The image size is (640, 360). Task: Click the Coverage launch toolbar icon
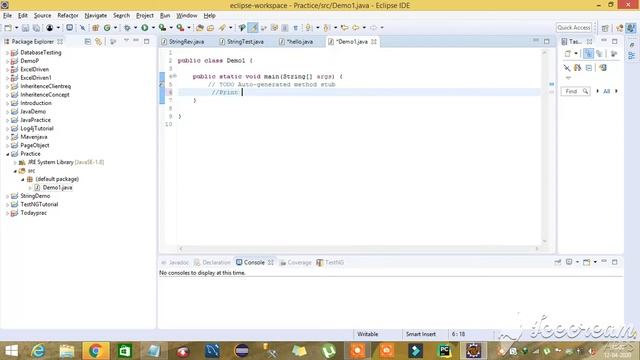click(162, 28)
